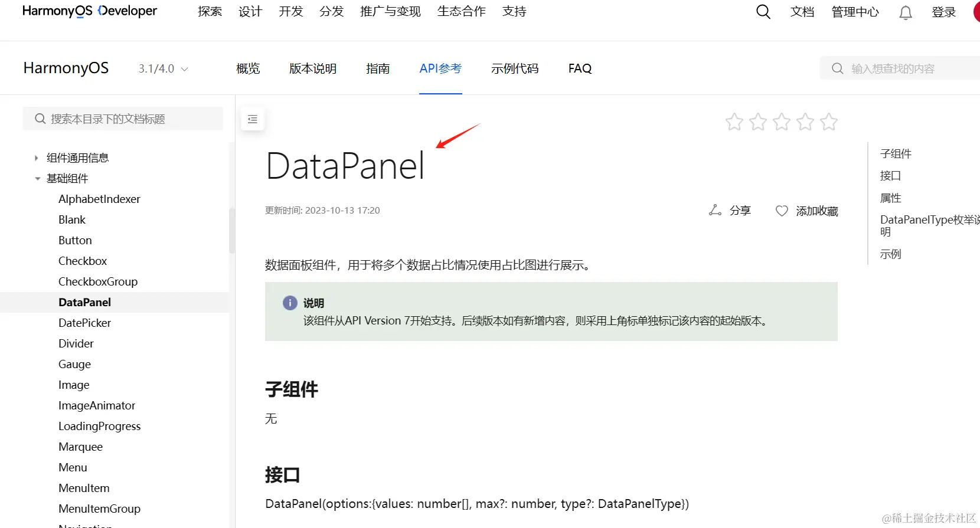Open Checkbox in the sidebar
980x528 pixels.
(83, 261)
